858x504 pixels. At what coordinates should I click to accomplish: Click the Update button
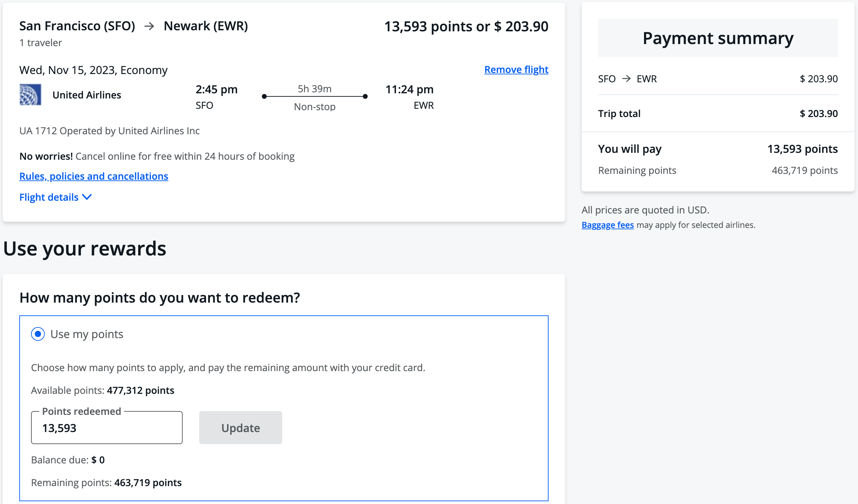coord(241,428)
